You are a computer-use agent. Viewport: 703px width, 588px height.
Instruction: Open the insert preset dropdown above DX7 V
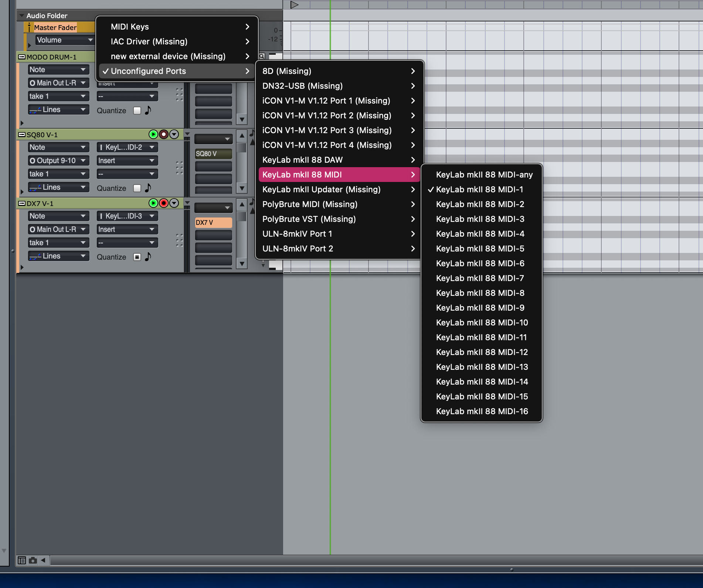click(x=213, y=208)
